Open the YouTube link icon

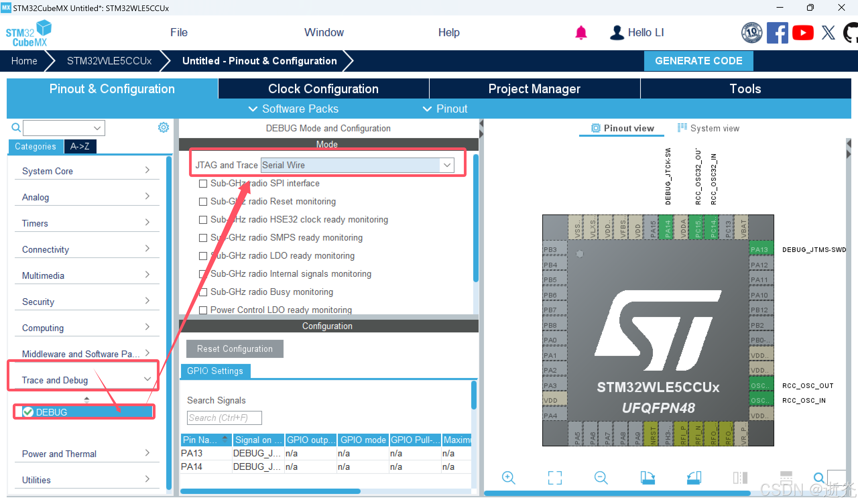pos(802,33)
